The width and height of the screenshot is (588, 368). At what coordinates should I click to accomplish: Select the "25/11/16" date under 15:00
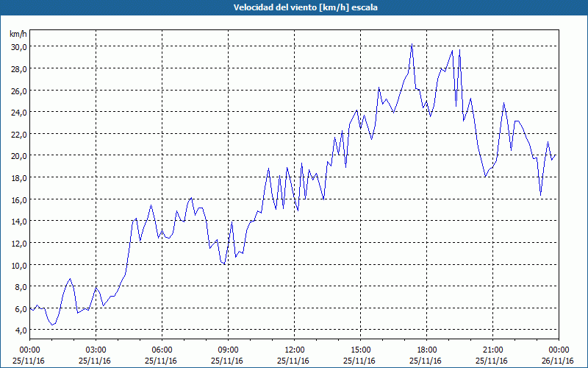(x=359, y=361)
